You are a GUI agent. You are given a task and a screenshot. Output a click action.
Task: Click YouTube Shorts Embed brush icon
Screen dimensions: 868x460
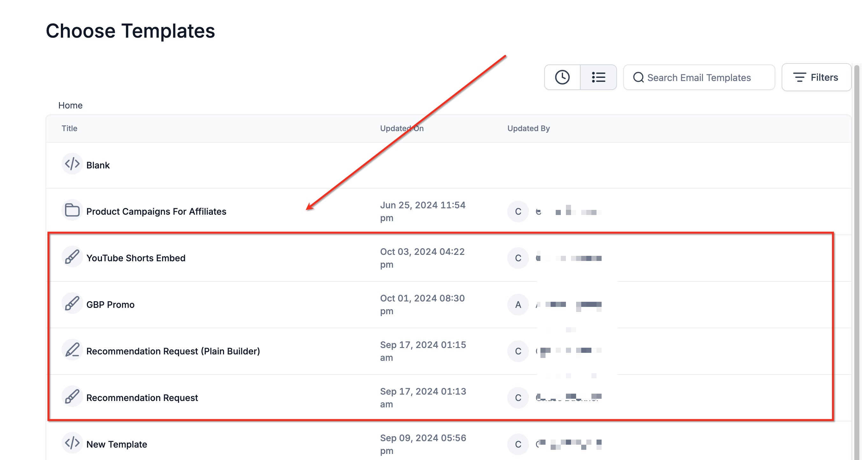click(72, 257)
